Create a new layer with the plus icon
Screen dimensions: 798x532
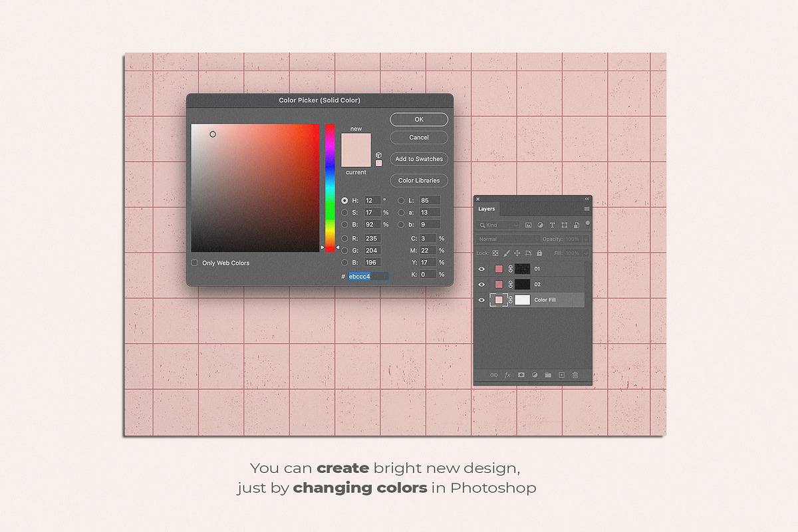tap(561, 375)
